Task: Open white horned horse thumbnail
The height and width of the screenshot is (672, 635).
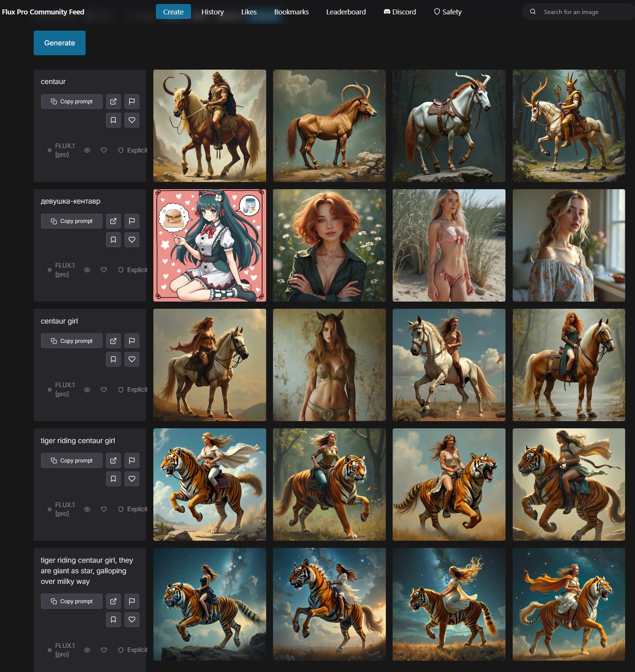Action: point(449,126)
